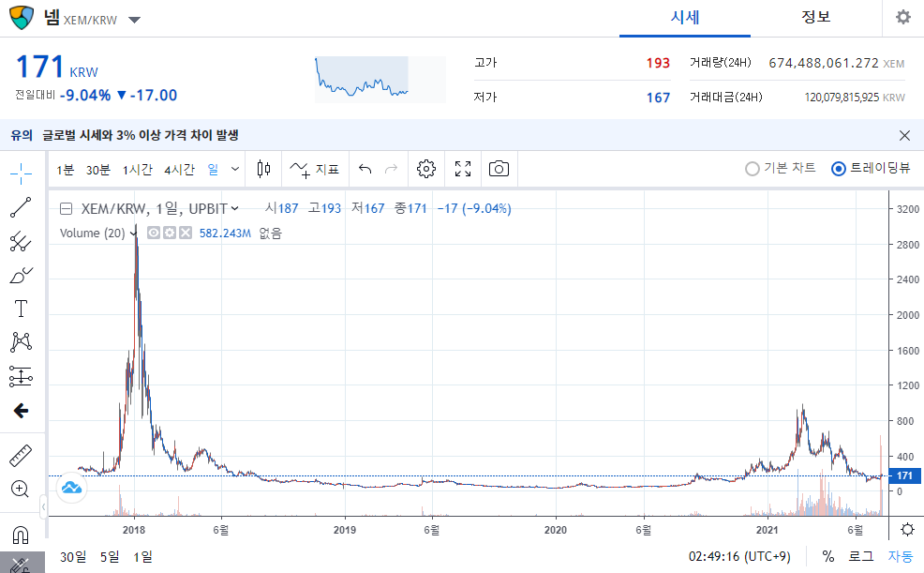Choose the pitchfork drawing tool

pyautogui.click(x=21, y=241)
